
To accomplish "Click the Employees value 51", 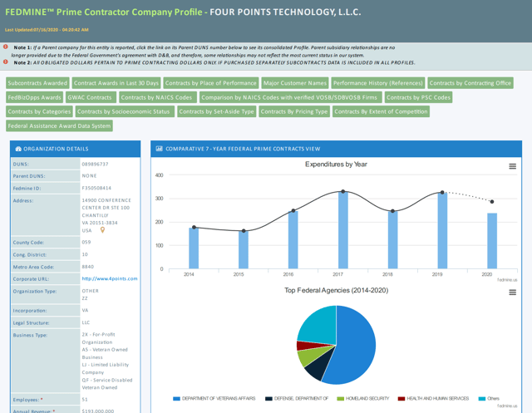I will (85, 400).
